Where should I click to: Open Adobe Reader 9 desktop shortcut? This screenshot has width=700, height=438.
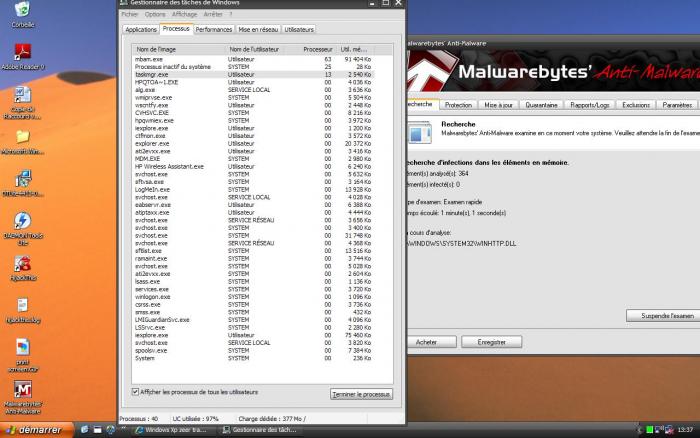pos(23,56)
